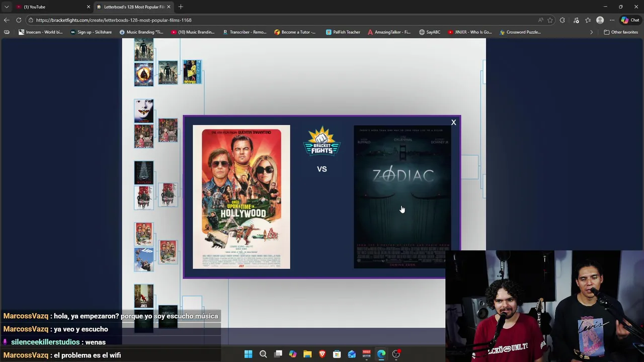
Task: Open taskbar Search
Action: 263,354
